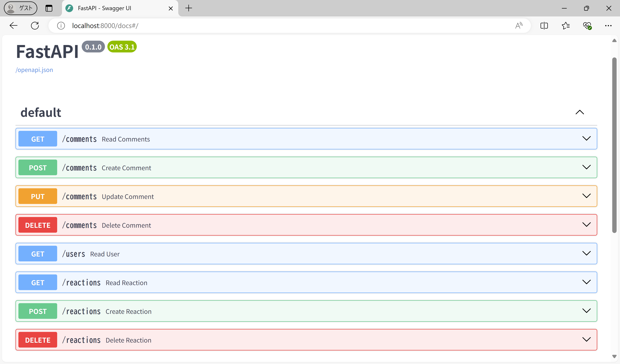Click the page scrollbar thumb
Viewport: 620px width, 364px height.
(x=614, y=145)
